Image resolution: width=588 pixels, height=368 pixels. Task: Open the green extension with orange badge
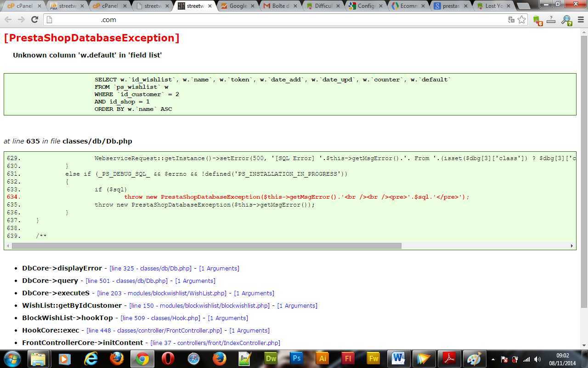(537, 20)
